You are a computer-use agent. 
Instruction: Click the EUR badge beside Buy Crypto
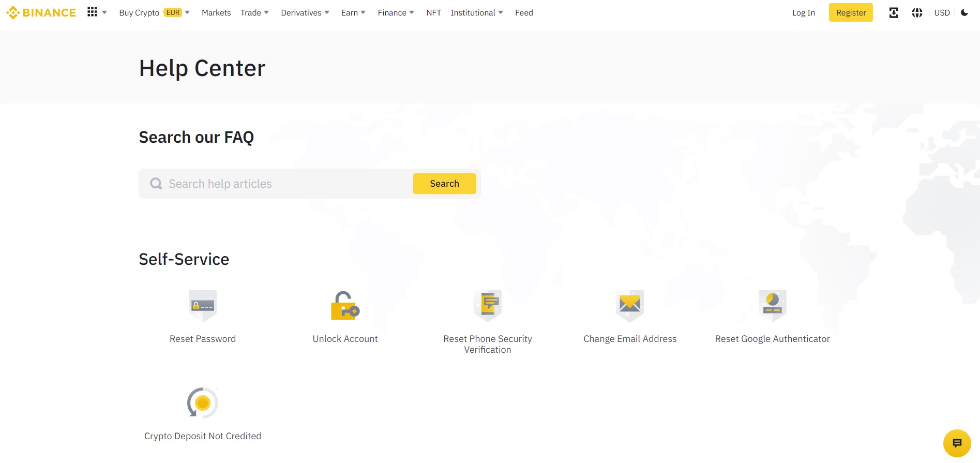pyautogui.click(x=173, y=12)
